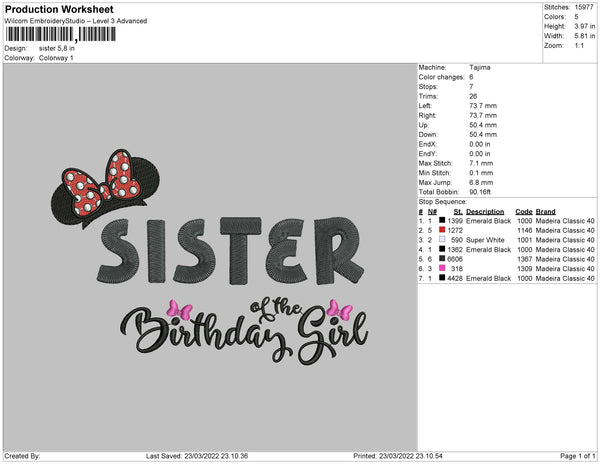Viewport: 600px width, 464px height.
Task: Click thread code '1001' in stop 3
Action: (x=525, y=240)
